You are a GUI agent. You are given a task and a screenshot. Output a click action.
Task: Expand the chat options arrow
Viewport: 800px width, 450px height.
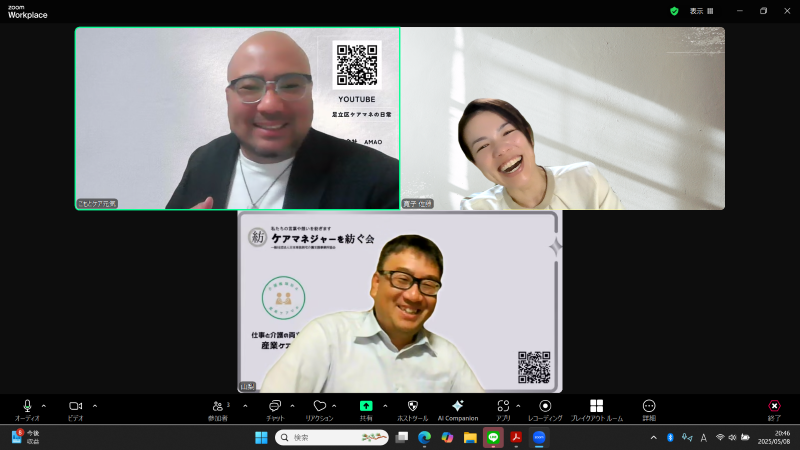tap(292, 406)
